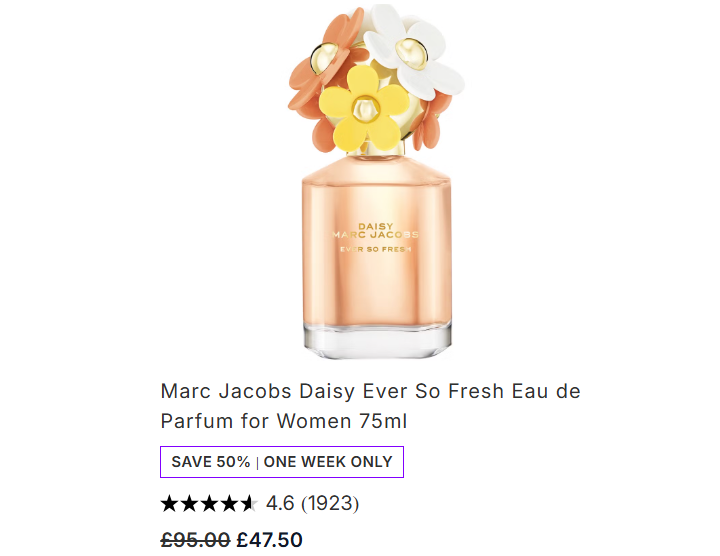Open the Marc Jacobs Daisy Ever So Fresh title link

371,406
